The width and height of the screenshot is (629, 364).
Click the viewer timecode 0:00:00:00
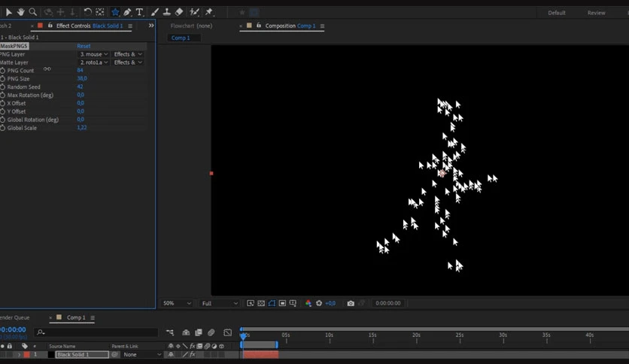pyautogui.click(x=388, y=304)
